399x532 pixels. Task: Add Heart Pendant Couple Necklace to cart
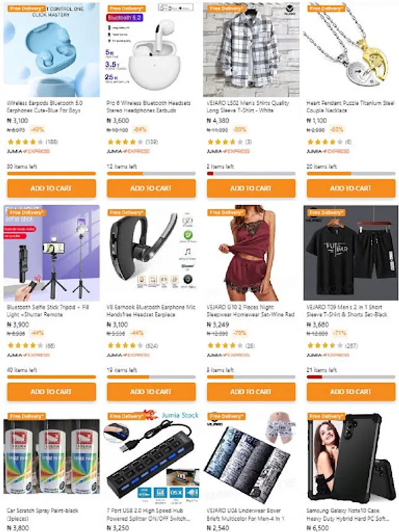351,188
